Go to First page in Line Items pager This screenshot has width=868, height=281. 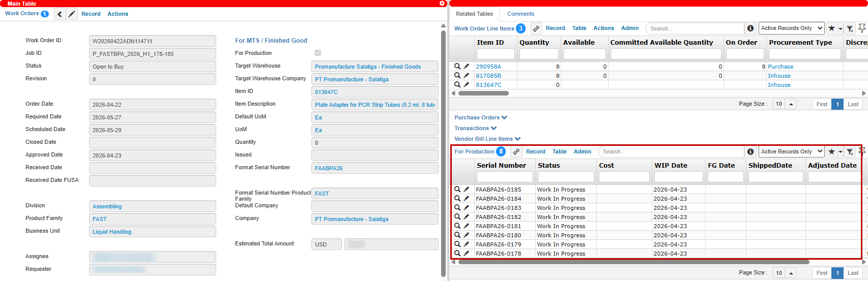click(822, 104)
